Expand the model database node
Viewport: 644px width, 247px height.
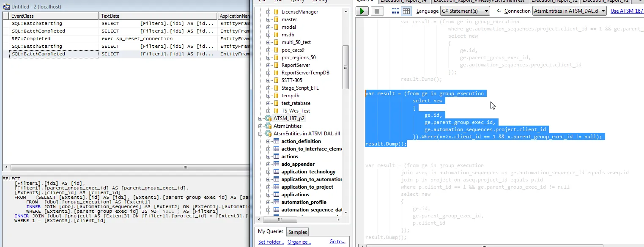268,27
